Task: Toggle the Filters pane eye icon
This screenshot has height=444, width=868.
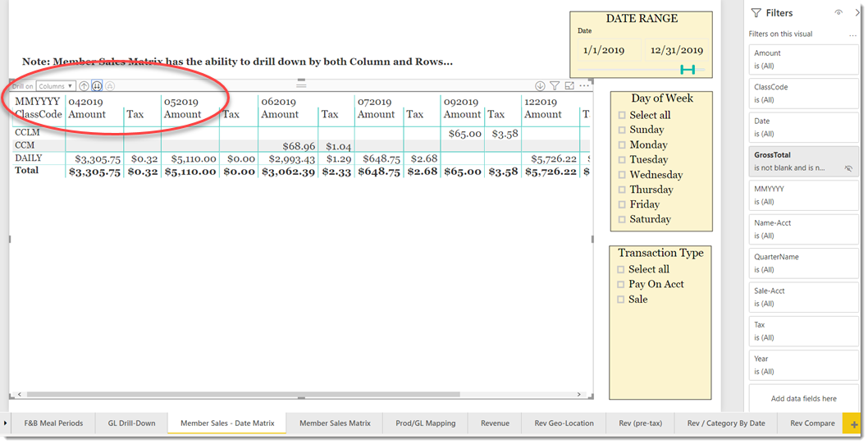Action: 838,13
